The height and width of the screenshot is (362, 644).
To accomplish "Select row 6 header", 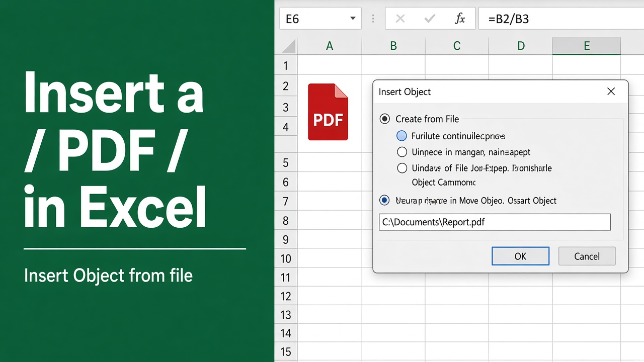I will (286, 182).
